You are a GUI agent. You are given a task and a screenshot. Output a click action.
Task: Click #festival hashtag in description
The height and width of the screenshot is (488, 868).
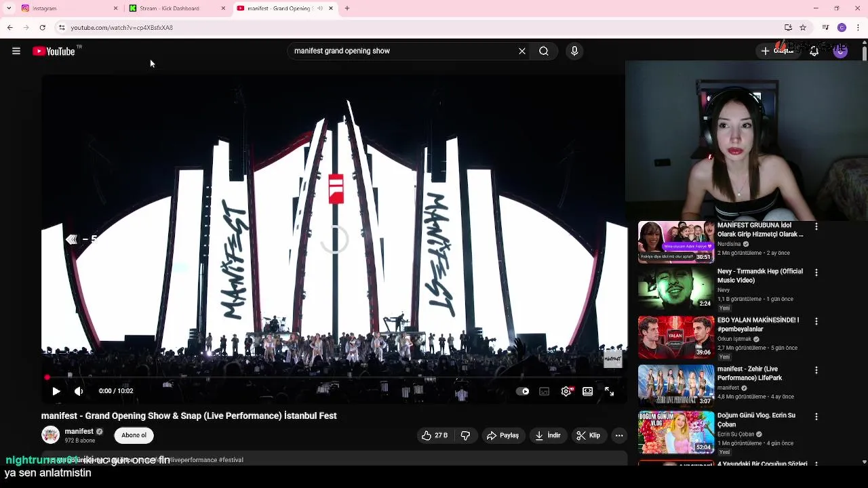click(231, 460)
